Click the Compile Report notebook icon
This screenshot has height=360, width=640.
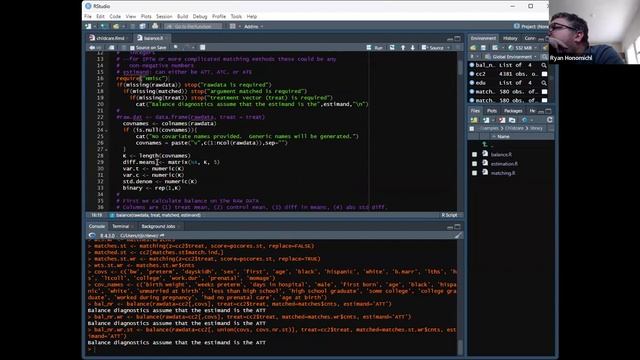202,47
